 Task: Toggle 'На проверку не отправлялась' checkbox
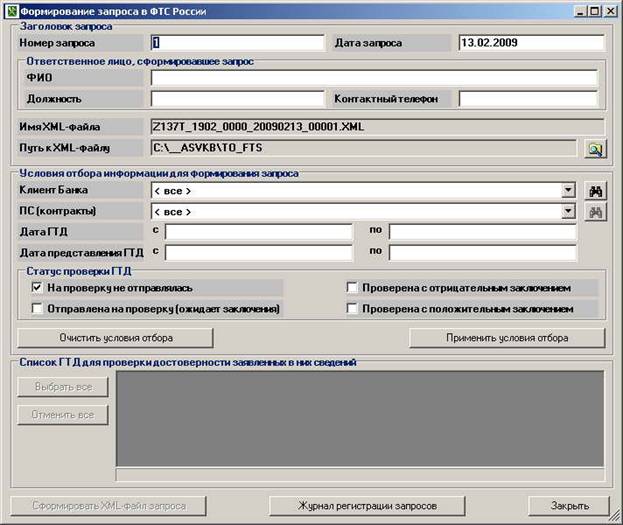coord(37,288)
